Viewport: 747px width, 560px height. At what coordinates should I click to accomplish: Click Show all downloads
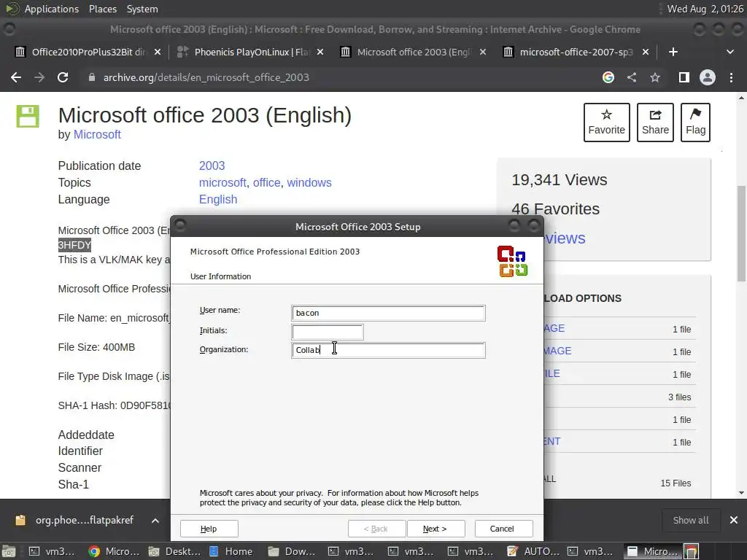[690, 521]
